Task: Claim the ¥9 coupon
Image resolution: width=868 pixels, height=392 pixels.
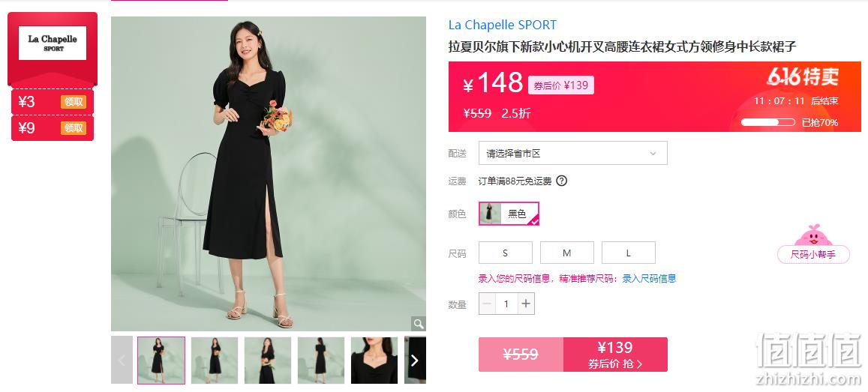Action: point(74,128)
